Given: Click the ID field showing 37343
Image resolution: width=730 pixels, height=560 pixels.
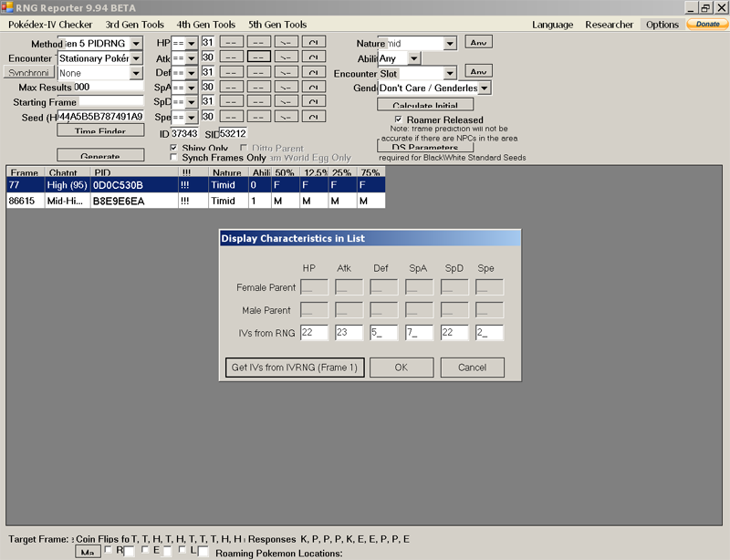Looking at the screenshot, I should (x=184, y=133).
